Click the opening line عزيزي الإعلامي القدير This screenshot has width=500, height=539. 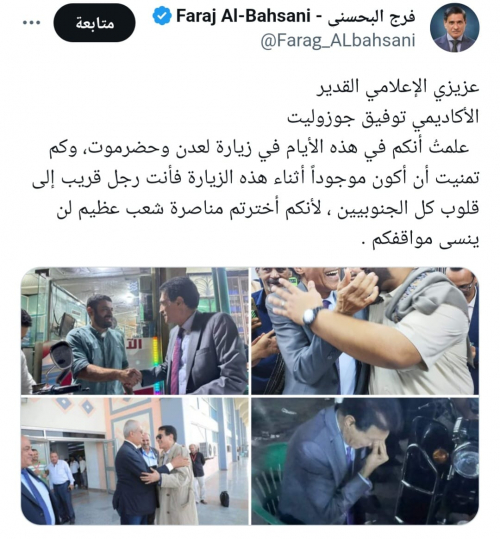coord(398,87)
